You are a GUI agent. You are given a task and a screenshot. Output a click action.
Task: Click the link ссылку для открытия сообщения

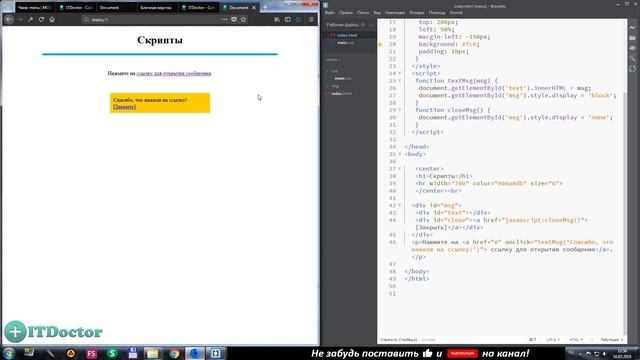point(174,73)
